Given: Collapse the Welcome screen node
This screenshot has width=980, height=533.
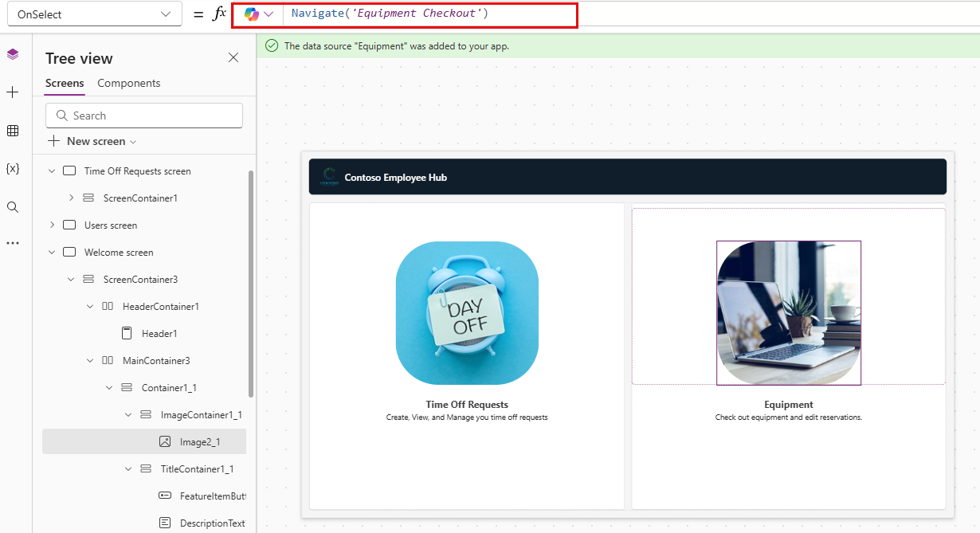Looking at the screenshot, I should coord(52,253).
